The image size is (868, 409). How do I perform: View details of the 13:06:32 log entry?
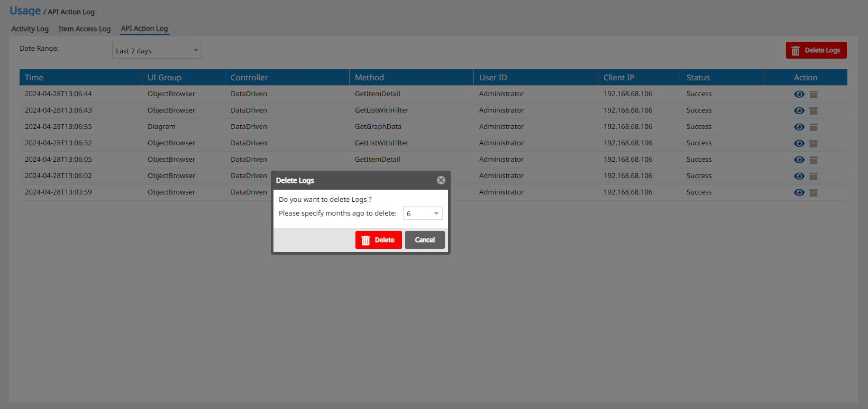coord(799,143)
